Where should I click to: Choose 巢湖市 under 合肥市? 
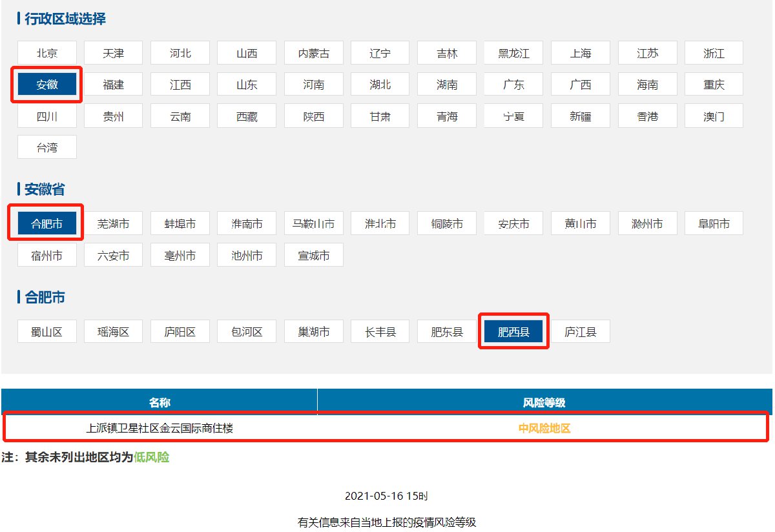pyautogui.click(x=313, y=331)
